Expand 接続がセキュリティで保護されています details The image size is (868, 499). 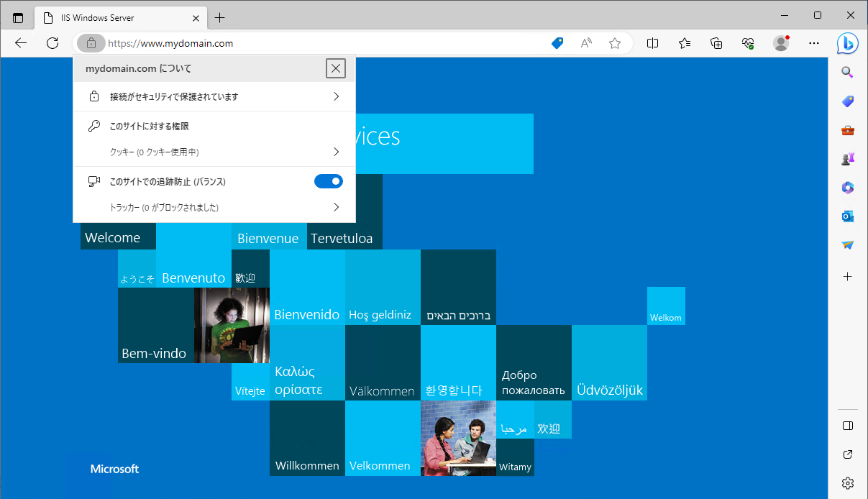point(214,96)
